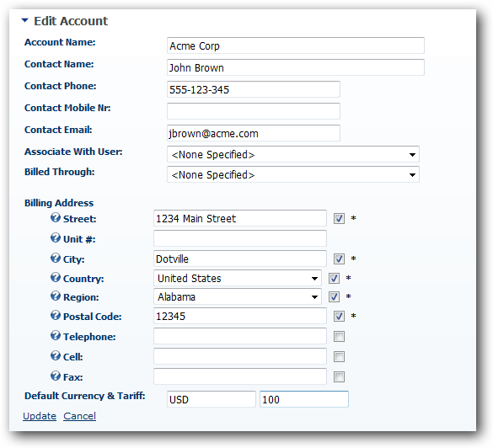Screen dimensions: 493x448
Task: Open the Region dropdown showing Alabama
Action: click(x=238, y=296)
